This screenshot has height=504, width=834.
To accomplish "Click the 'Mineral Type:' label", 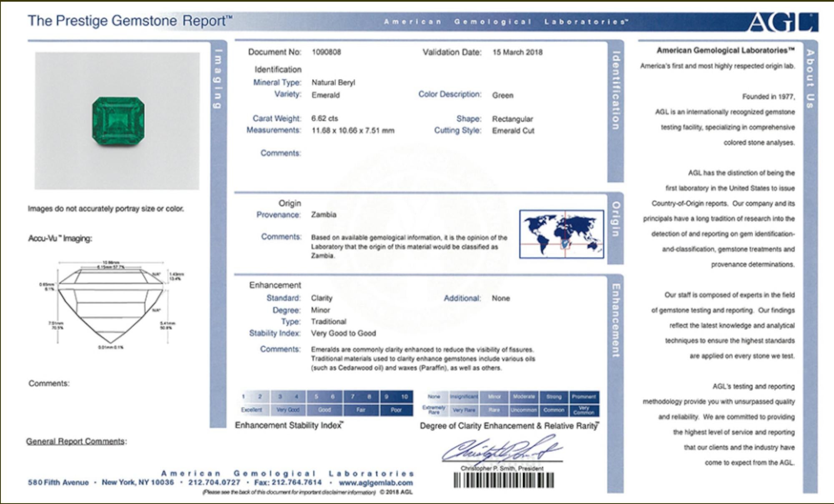I will click(x=277, y=83).
